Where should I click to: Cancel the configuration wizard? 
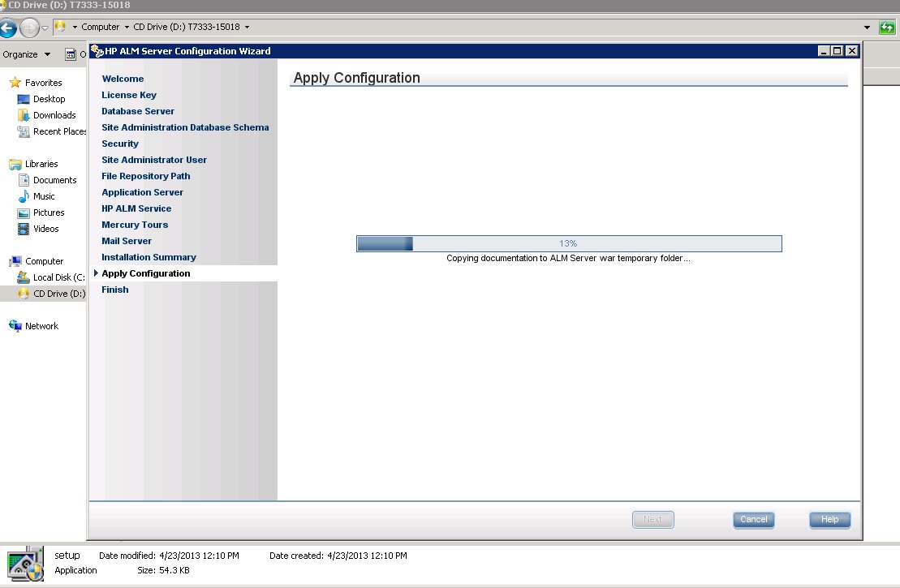pos(754,520)
